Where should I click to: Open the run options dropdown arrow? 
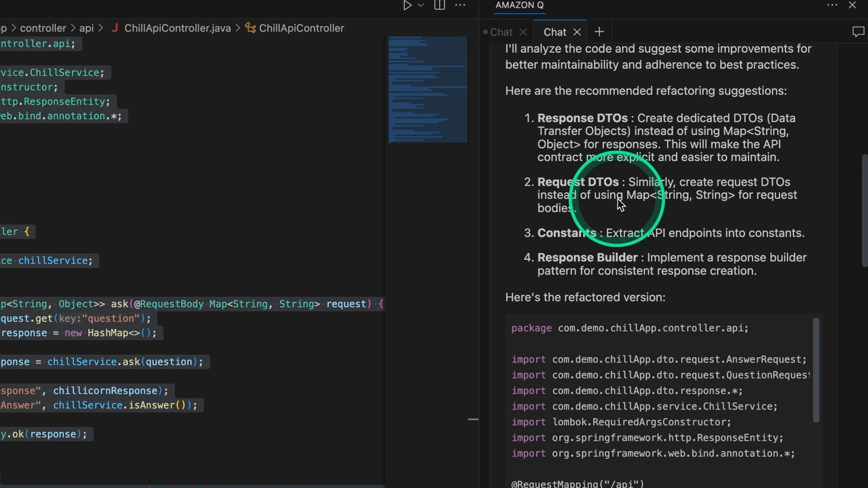[x=421, y=5]
